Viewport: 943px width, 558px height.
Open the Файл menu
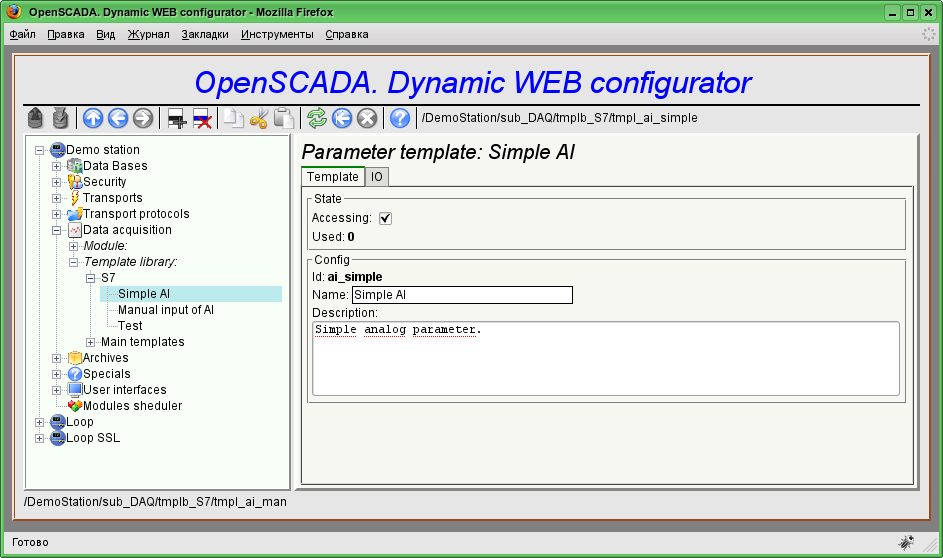point(22,34)
